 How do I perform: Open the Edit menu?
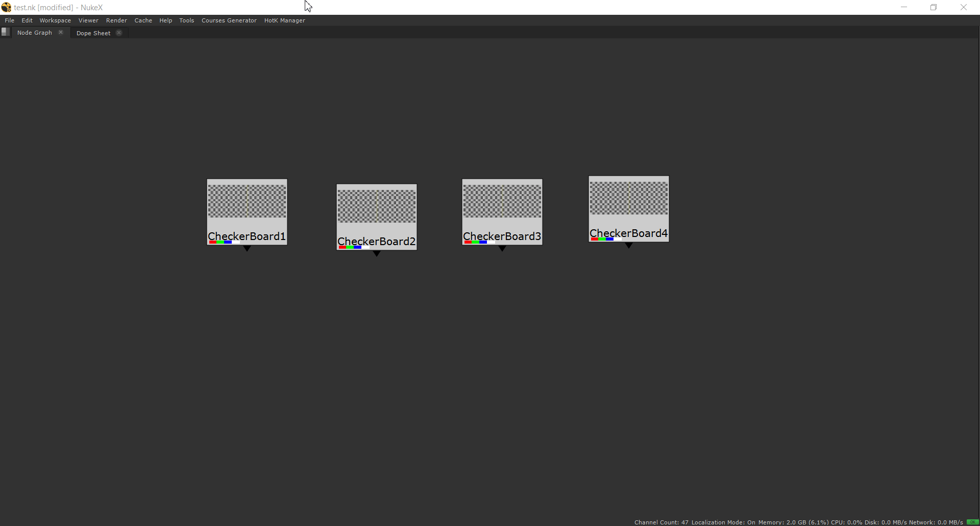(x=27, y=20)
